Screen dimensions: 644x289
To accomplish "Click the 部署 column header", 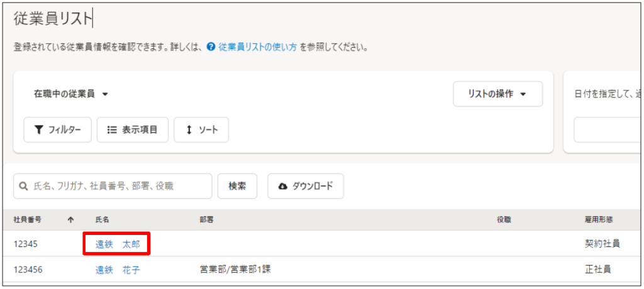I will point(206,220).
